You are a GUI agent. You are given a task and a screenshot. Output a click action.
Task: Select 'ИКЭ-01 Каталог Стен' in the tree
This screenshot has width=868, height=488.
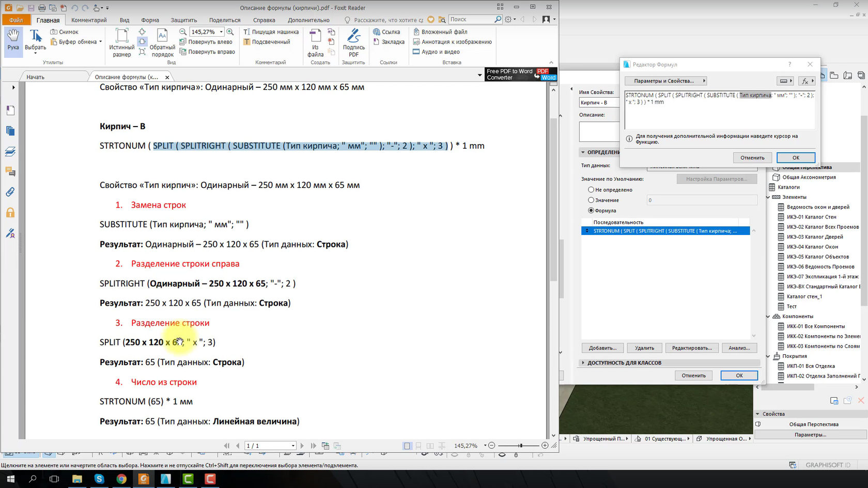pos(811,217)
